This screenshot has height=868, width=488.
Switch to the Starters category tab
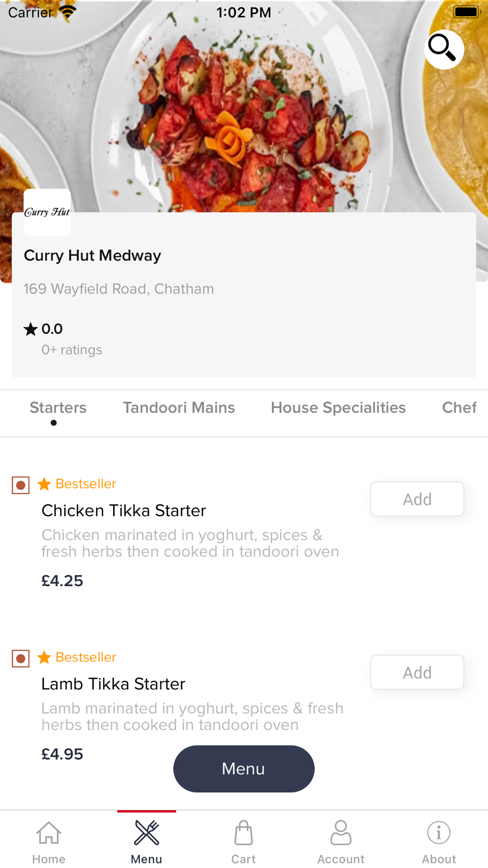coord(58,408)
